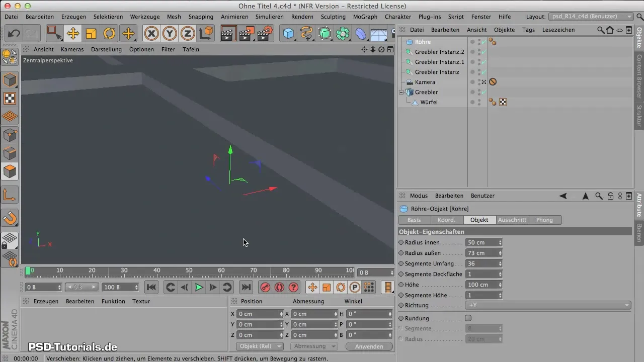Select the Kamera object
644x362 pixels.
coord(425,82)
